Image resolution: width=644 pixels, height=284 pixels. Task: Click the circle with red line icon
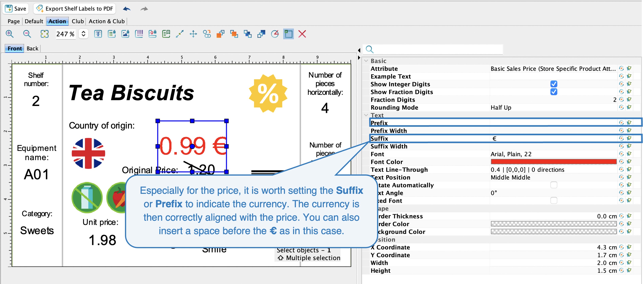pyautogui.click(x=275, y=34)
